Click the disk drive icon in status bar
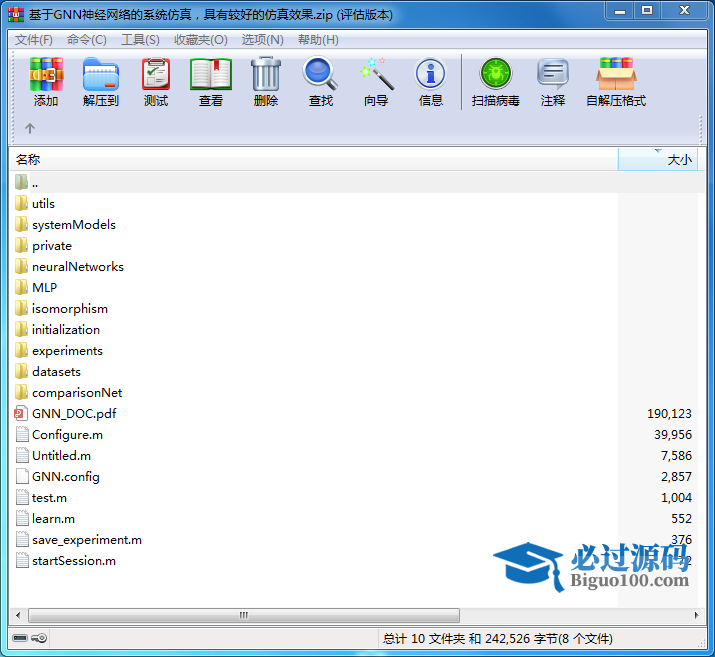 tap(20, 637)
